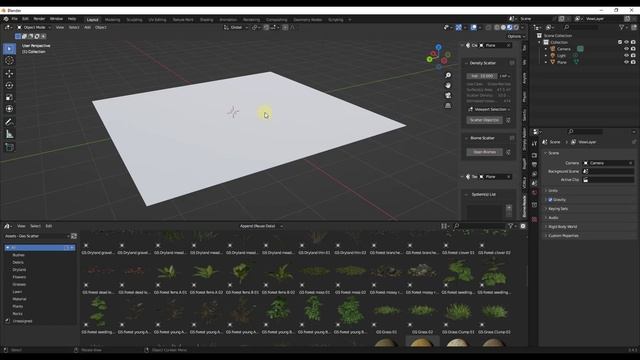This screenshot has height=360, width=640.
Task: Select the Measure tool
Action: pos(9,134)
